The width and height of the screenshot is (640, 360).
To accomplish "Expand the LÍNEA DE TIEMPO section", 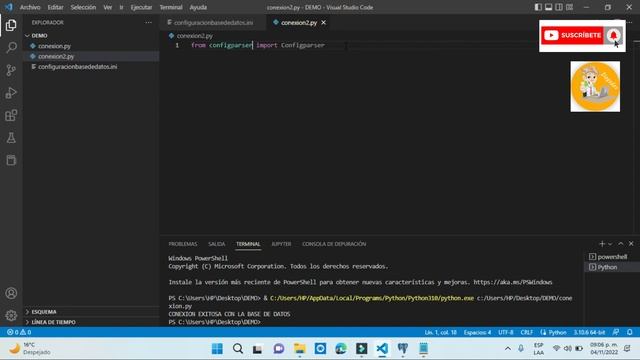I will pos(91,322).
